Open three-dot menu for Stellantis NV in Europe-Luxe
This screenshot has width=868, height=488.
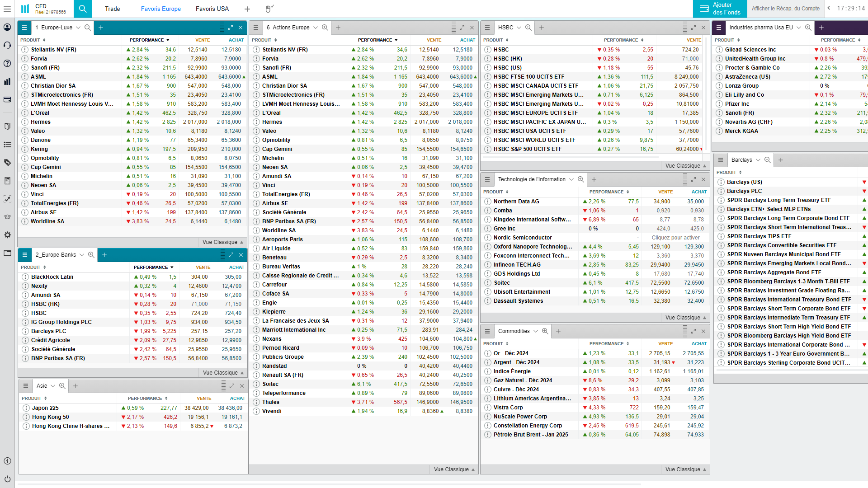coord(25,50)
